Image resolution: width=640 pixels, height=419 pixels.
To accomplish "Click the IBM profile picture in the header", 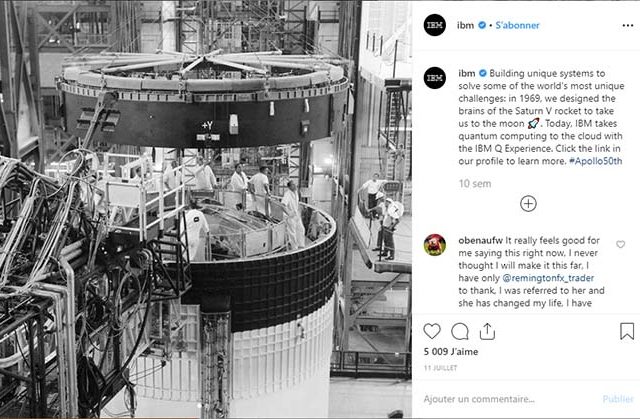I will click(x=435, y=25).
